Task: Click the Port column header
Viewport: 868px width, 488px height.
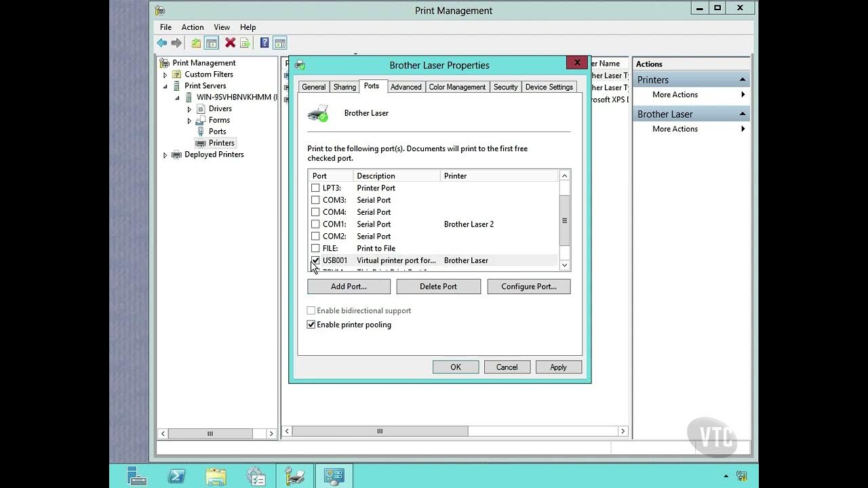Action: pyautogui.click(x=330, y=176)
